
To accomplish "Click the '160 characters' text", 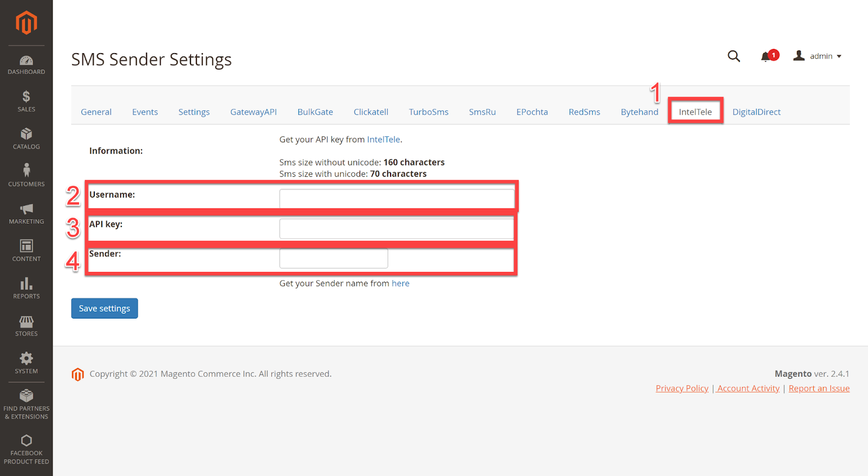I will (414, 162).
